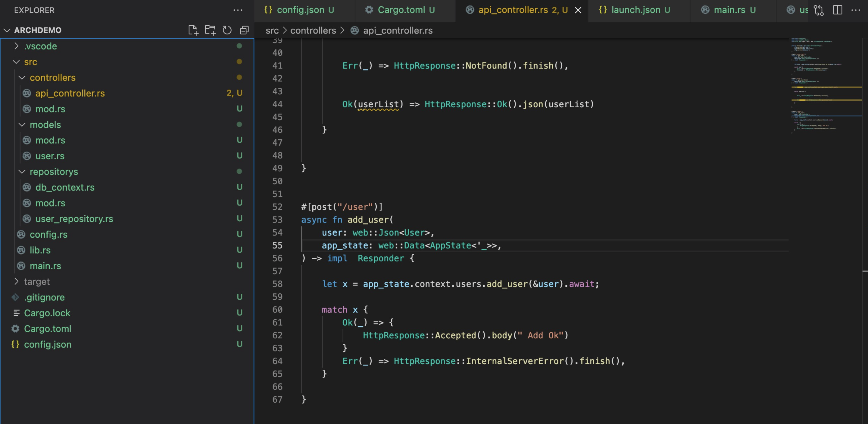Screen dimensions: 868x424
Task: Open changes compare icon in editor toolbar
Action: click(819, 10)
